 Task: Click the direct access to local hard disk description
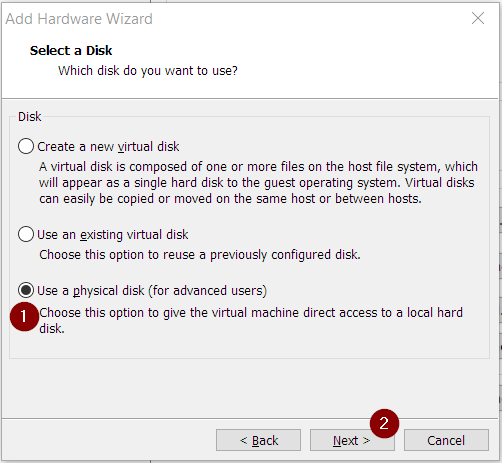[x=251, y=321]
